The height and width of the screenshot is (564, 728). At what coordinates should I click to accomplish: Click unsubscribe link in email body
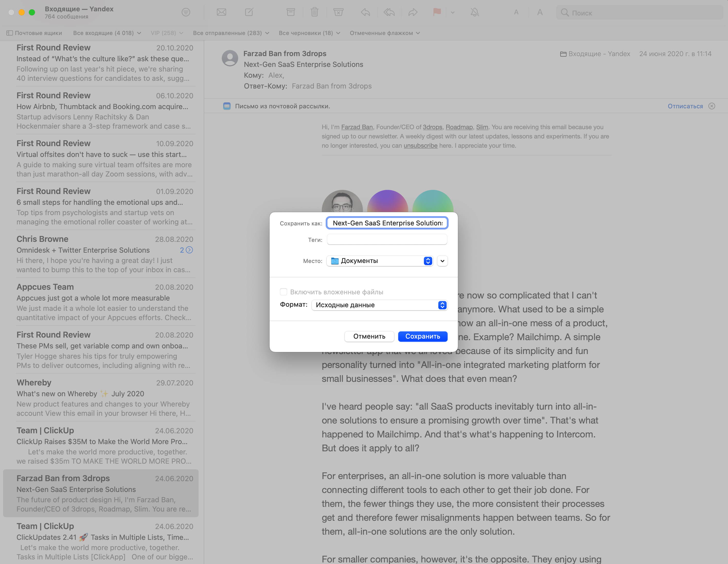pyautogui.click(x=420, y=146)
